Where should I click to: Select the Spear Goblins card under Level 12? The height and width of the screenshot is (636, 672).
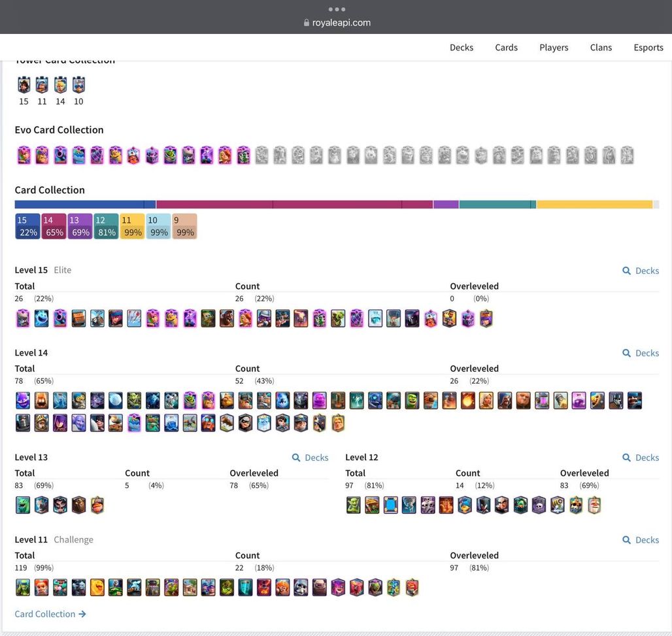pyautogui.click(x=353, y=505)
